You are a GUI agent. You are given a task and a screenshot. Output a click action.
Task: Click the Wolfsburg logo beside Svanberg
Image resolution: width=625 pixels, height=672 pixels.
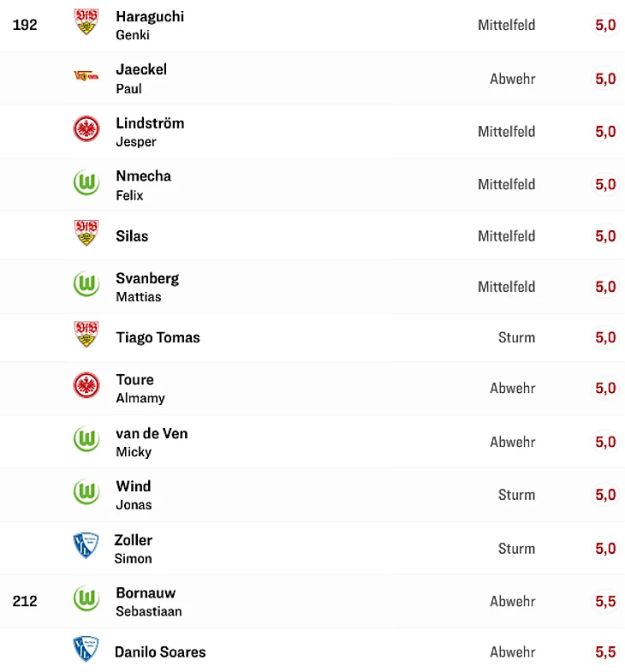pos(86,285)
